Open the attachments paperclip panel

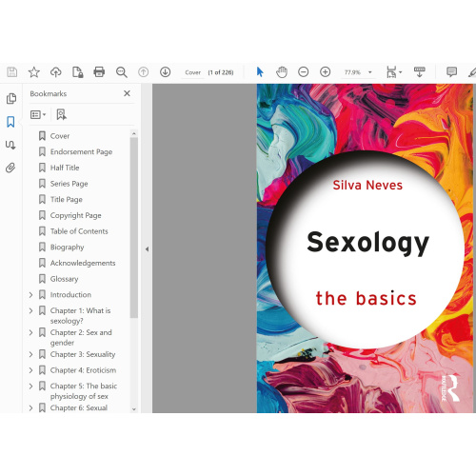tap(10, 168)
